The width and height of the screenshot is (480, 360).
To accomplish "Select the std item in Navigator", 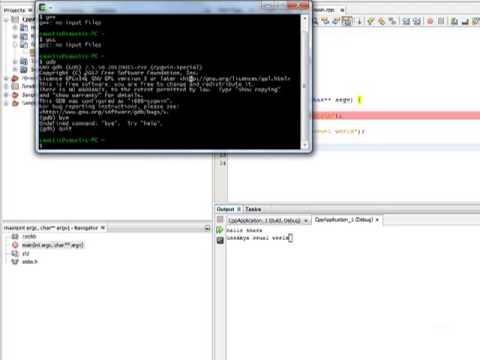I will tap(25, 253).
